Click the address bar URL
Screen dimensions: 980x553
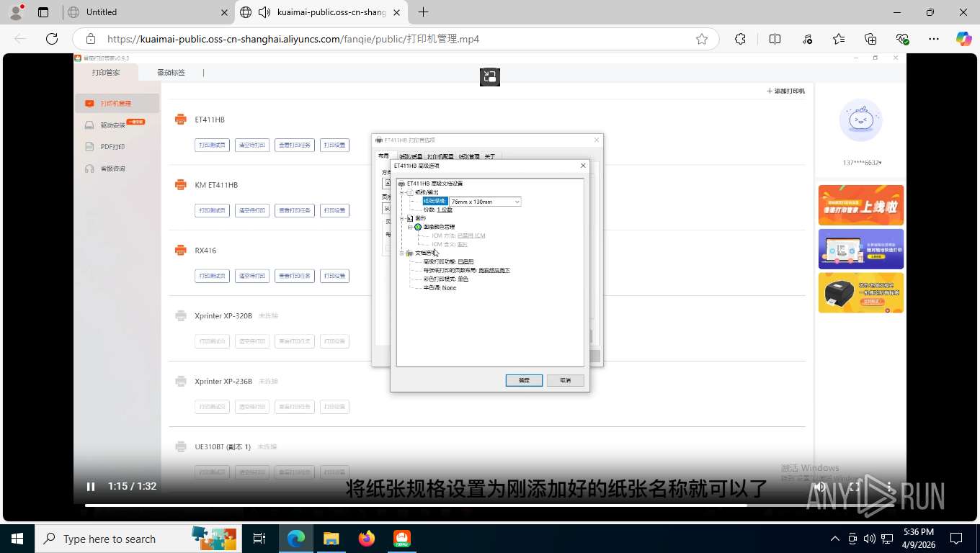[293, 39]
